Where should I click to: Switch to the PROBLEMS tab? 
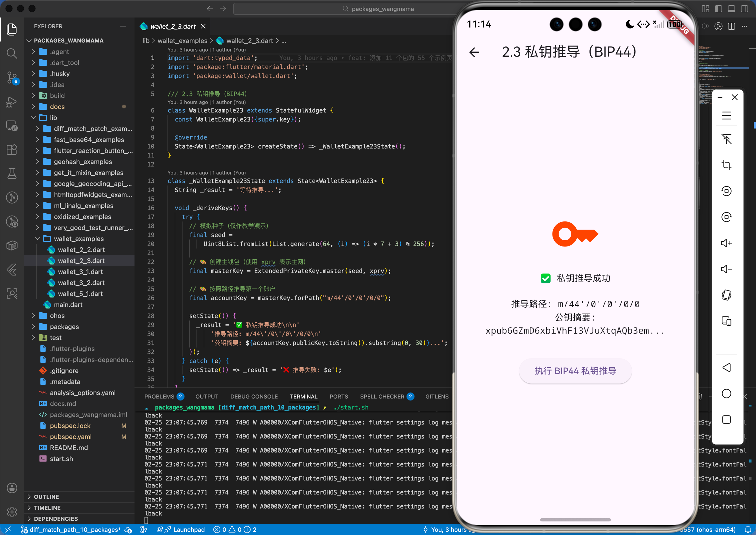pos(159,397)
